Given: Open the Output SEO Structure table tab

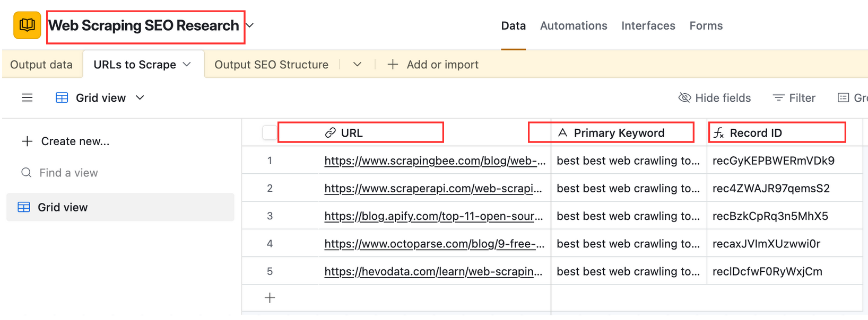Looking at the screenshot, I should tap(271, 65).
